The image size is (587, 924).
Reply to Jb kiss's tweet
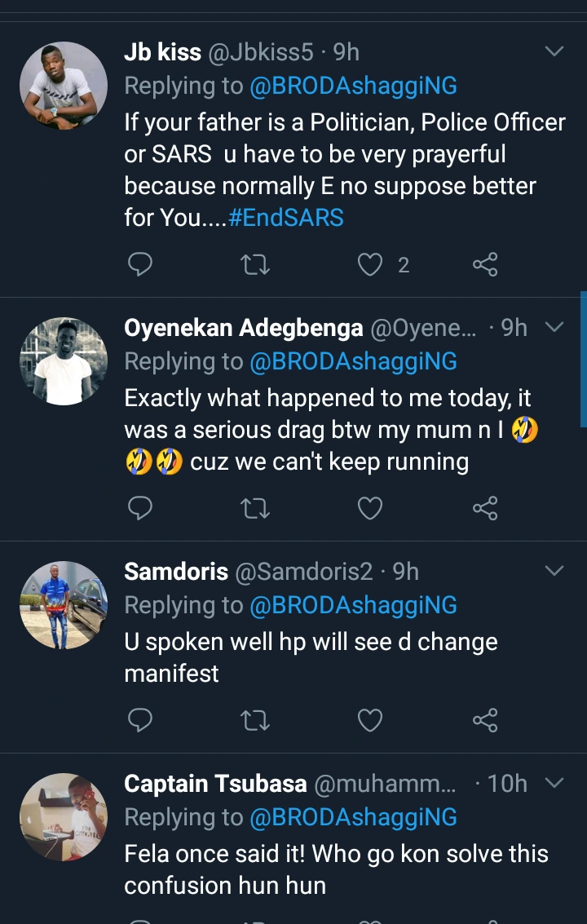(x=140, y=264)
